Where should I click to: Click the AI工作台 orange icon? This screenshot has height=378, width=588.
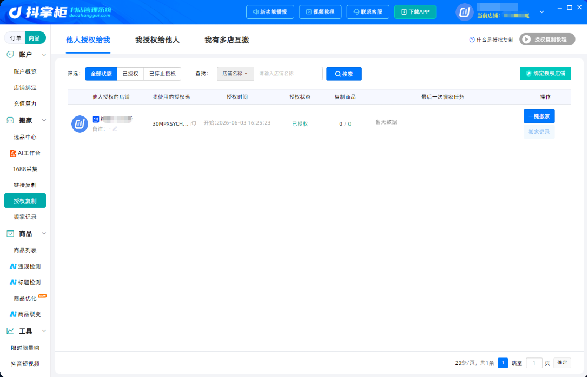pos(13,153)
